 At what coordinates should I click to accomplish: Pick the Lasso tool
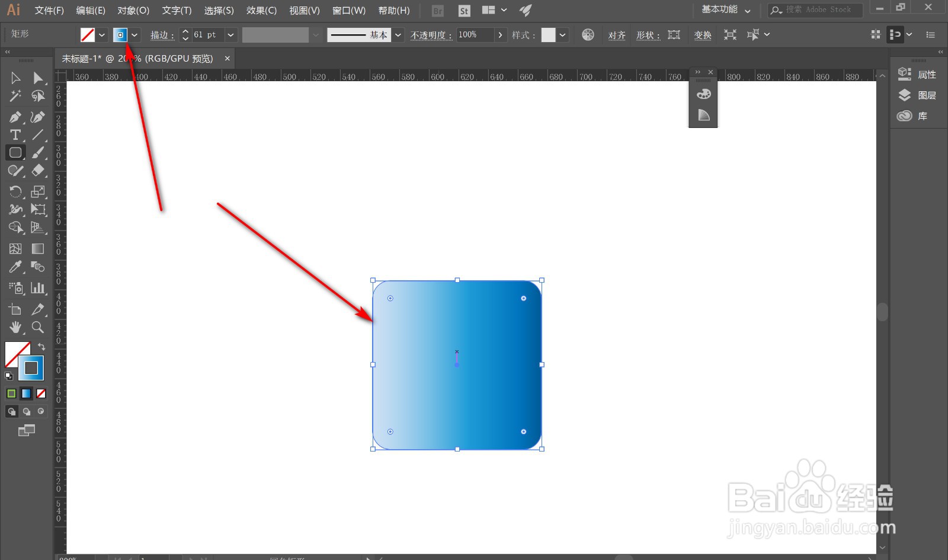click(38, 95)
